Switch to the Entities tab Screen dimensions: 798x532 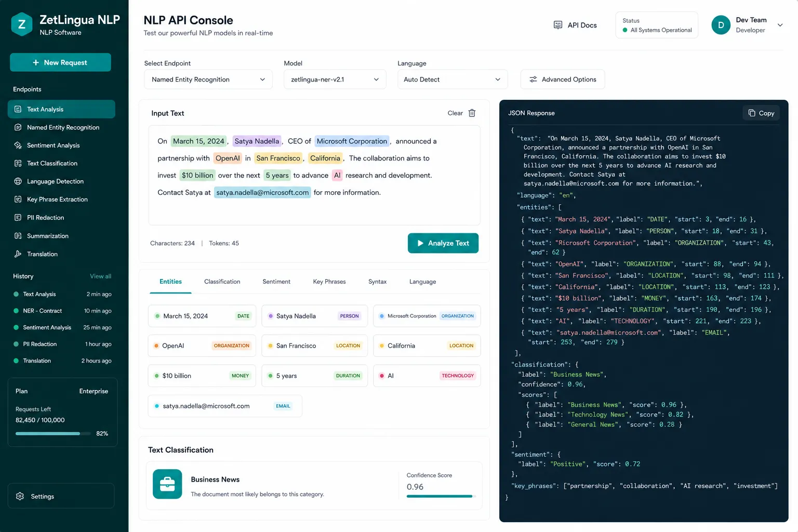coord(170,282)
